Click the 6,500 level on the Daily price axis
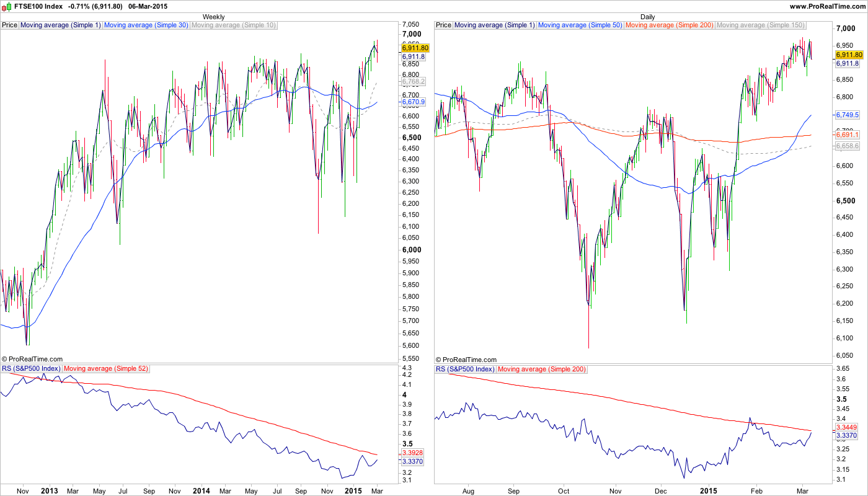This screenshot has width=868, height=496. 846,201
